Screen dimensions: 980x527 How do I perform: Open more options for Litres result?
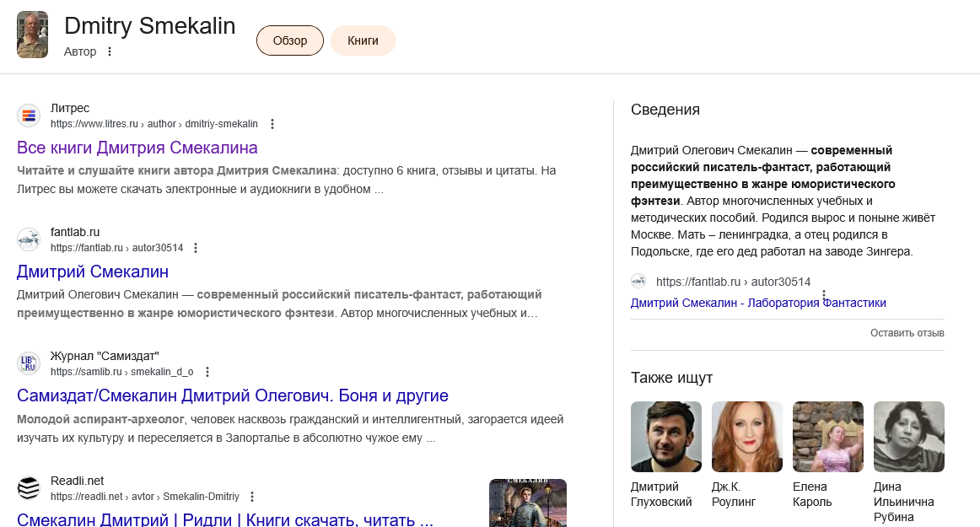[x=272, y=124]
